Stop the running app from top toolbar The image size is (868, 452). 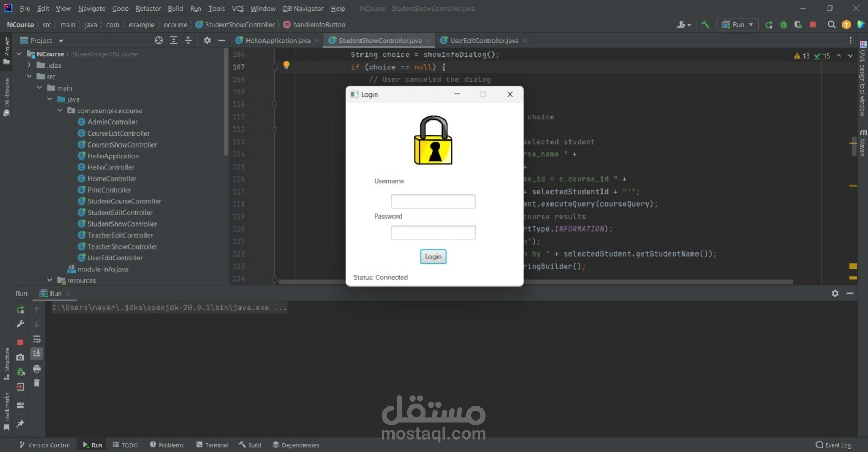tap(813, 24)
